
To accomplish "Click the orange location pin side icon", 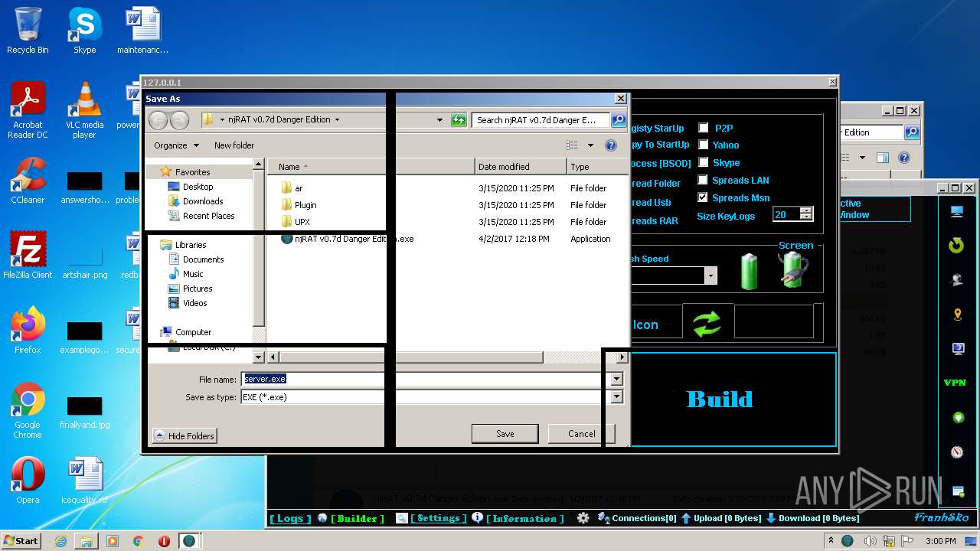I will 957,315.
